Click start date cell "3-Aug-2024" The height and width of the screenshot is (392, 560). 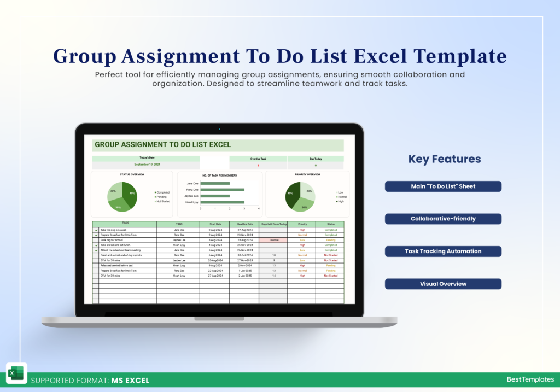214,240
